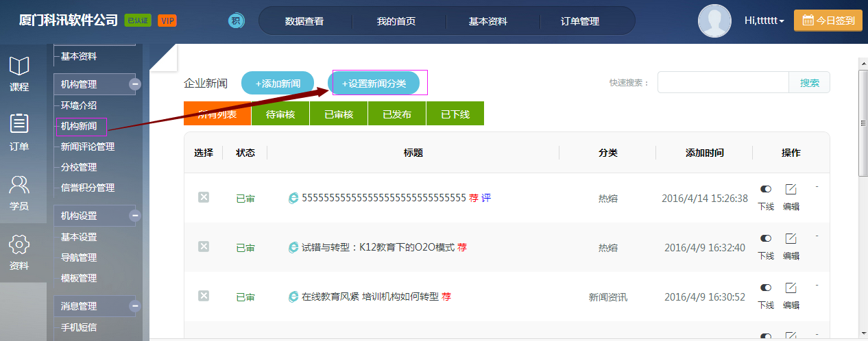Open 导航管理 in the side menu
Image resolution: width=868 pixels, height=341 pixels.
click(79, 257)
